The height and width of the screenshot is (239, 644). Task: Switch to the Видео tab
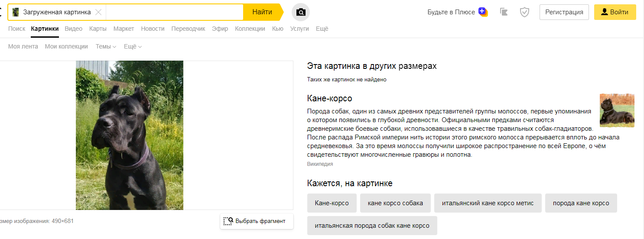(74, 29)
